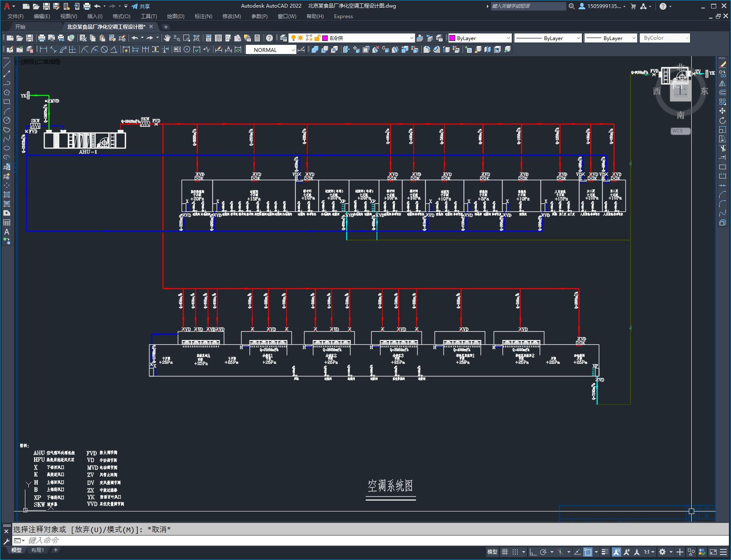
Task: Choose the Hatch tool in draw toolbar
Action: click(7, 195)
